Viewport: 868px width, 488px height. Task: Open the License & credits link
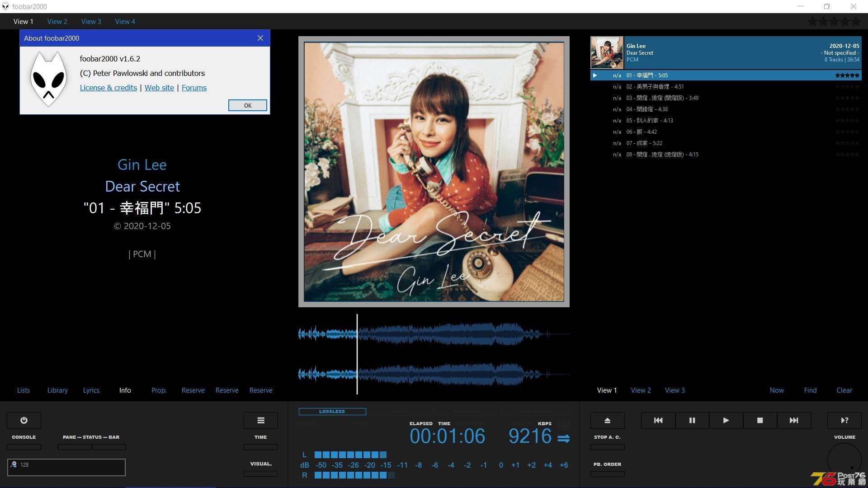tap(108, 88)
